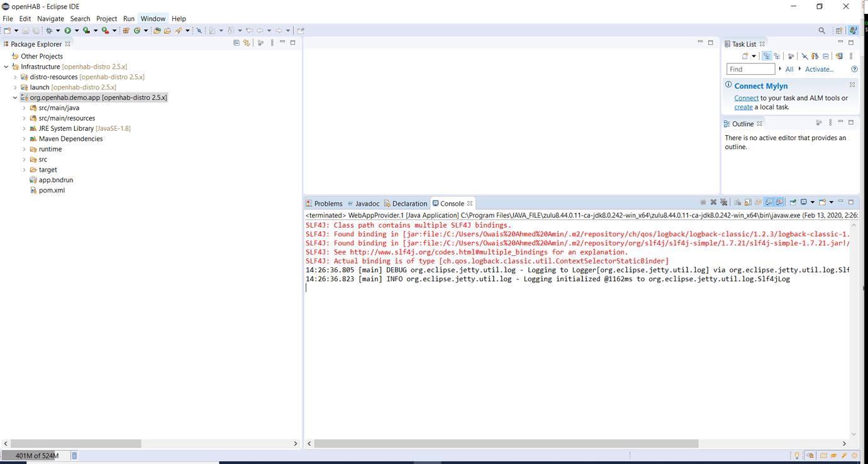Expand the src/main/java folder
The height and width of the screenshot is (464, 868).
point(25,108)
